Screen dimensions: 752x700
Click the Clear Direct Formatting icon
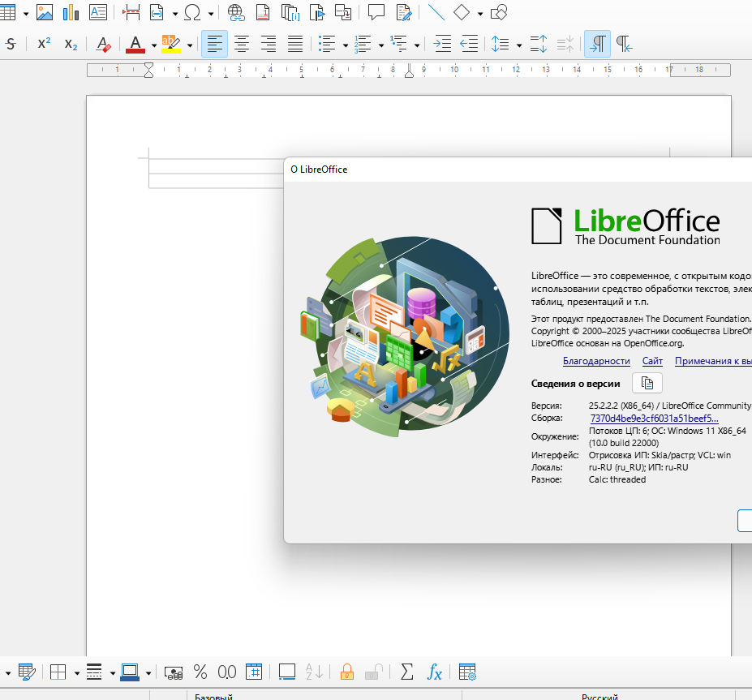(103, 44)
